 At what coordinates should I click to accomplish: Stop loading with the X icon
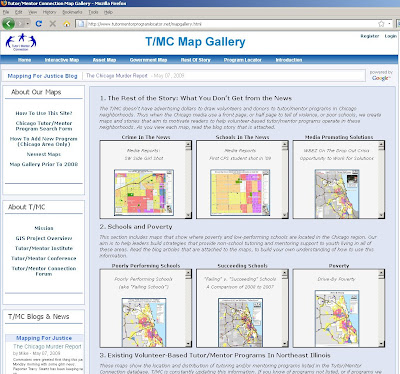(53, 24)
